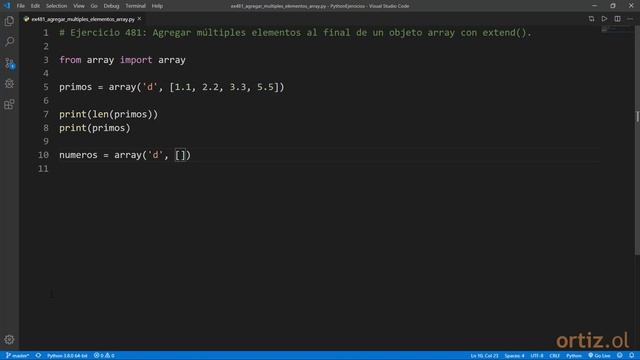Select Python 3.8.0 64-bit interpreter in status bar
Image resolution: width=640 pixels, height=360 pixels.
pyautogui.click(x=67, y=356)
